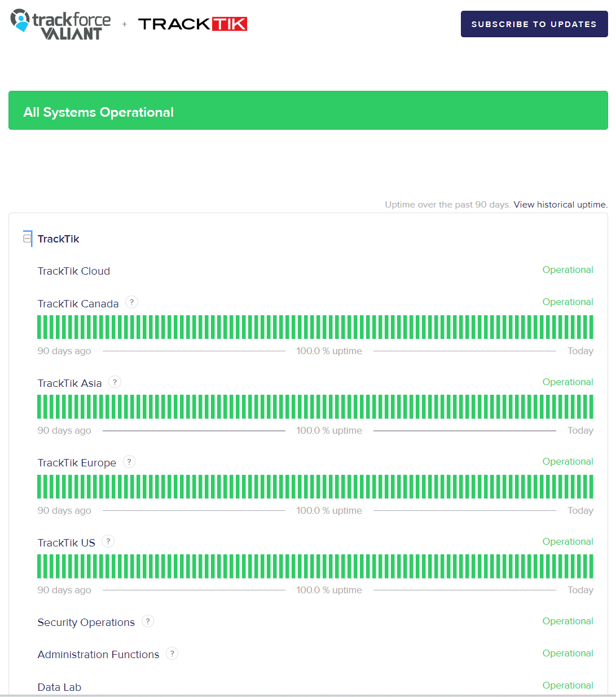Click Operational status for Security Operations
616x697 pixels.
click(567, 621)
